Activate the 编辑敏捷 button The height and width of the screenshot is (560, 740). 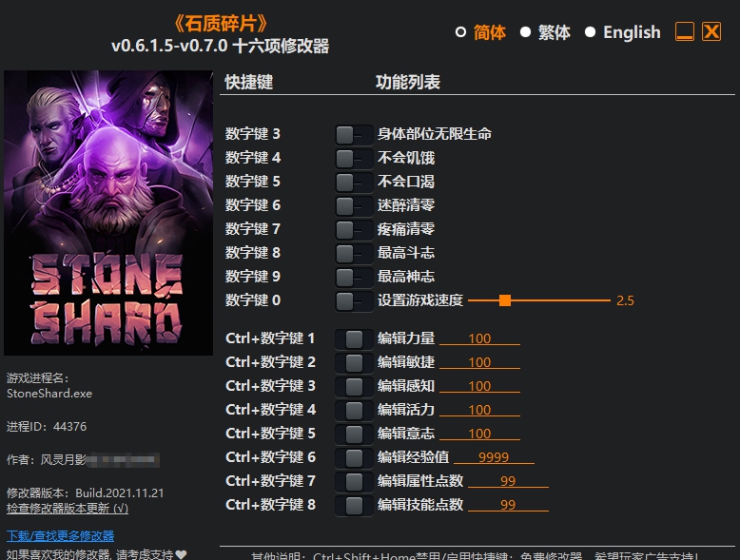point(354,363)
